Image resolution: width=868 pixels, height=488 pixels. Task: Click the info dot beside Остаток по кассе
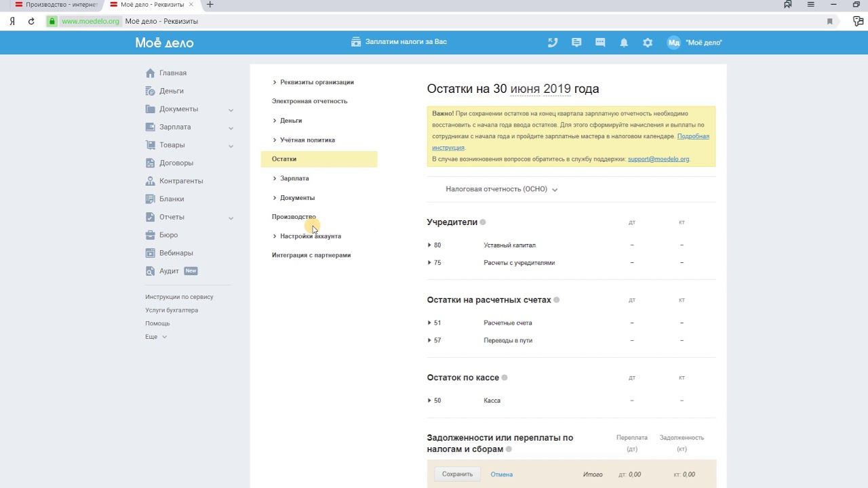pos(505,378)
